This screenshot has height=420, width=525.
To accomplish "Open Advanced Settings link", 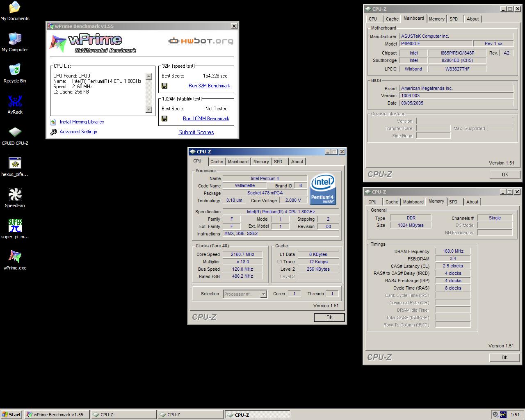I will 78,132.
